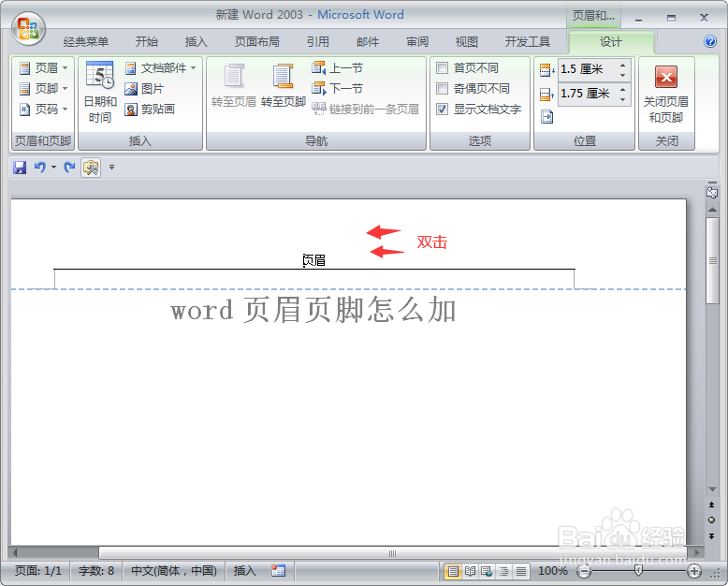This screenshot has height=586, width=728.
Task: Open the 页眉 header gallery
Action: click(43, 68)
